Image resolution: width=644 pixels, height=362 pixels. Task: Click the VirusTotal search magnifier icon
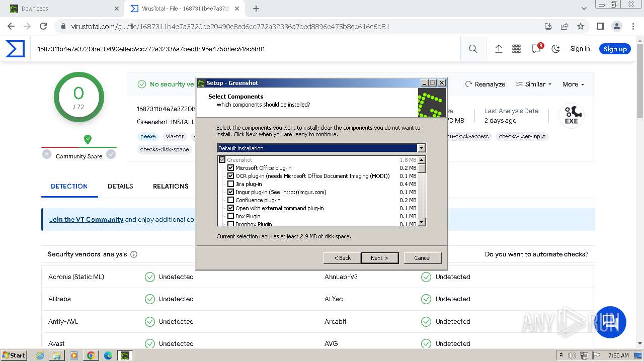tap(473, 49)
